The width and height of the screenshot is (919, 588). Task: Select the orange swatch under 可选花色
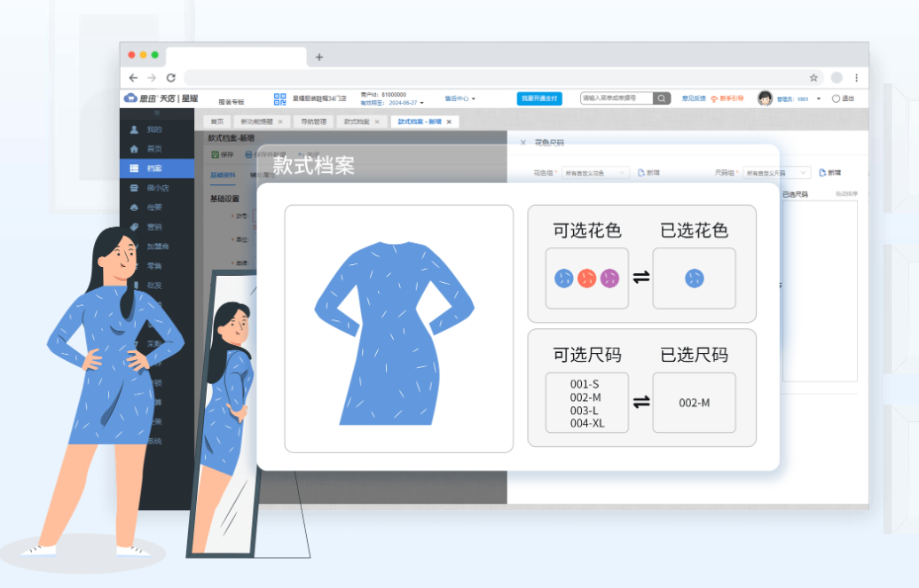pyautogui.click(x=586, y=279)
